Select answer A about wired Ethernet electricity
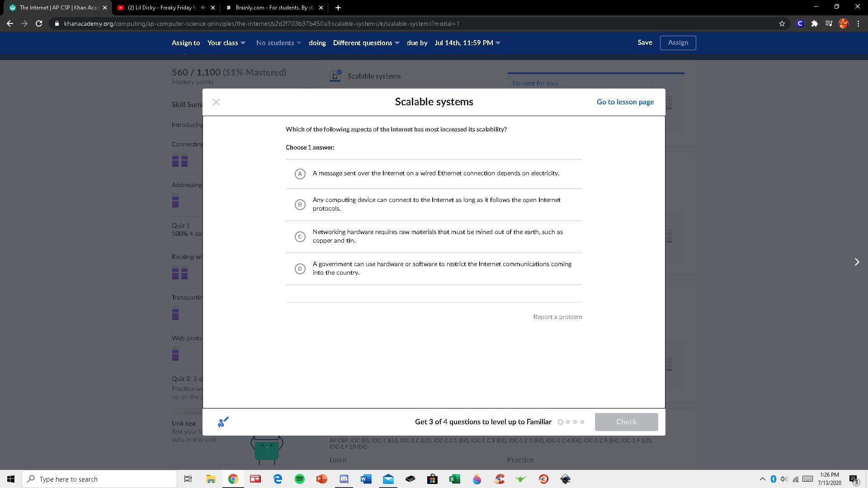Screen dimensions: 868x488 pos(300,174)
